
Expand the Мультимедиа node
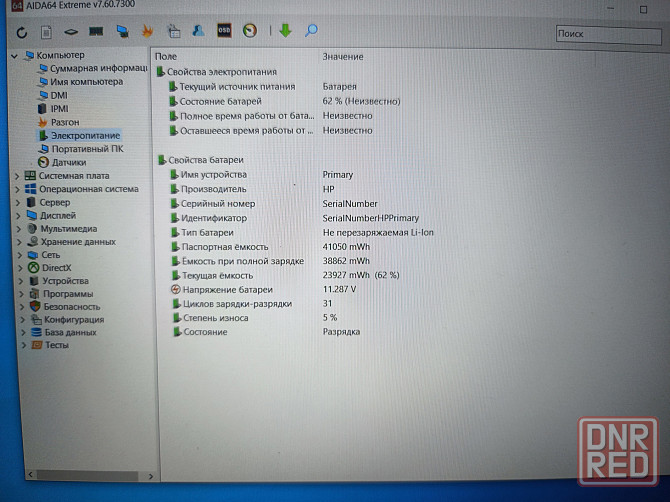pyautogui.click(x=19, y=229)
